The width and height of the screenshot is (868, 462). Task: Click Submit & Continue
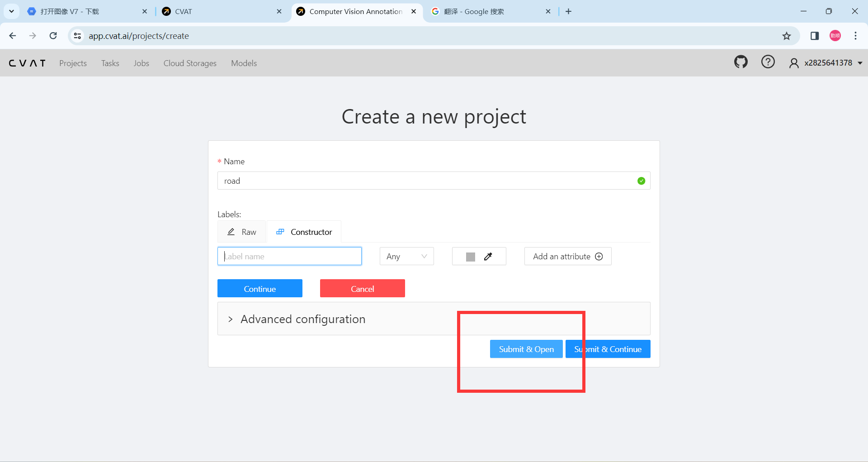[608, 349]
